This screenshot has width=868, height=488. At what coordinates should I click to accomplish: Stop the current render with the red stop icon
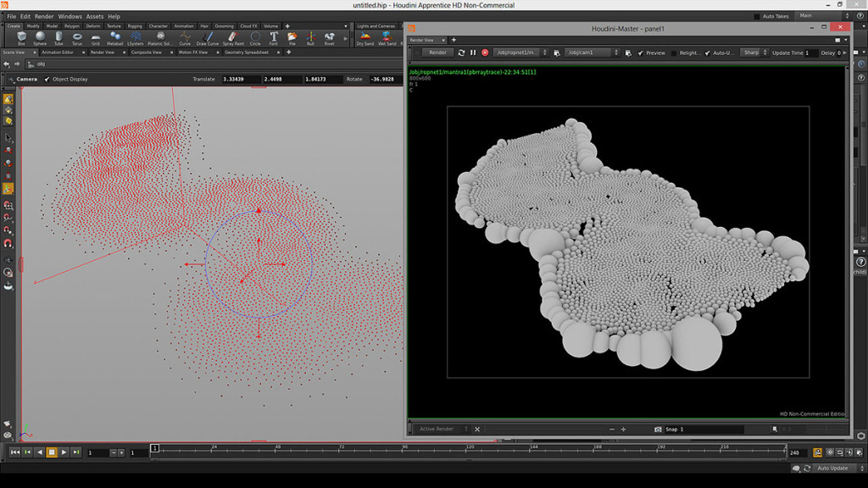pos(484,52)
